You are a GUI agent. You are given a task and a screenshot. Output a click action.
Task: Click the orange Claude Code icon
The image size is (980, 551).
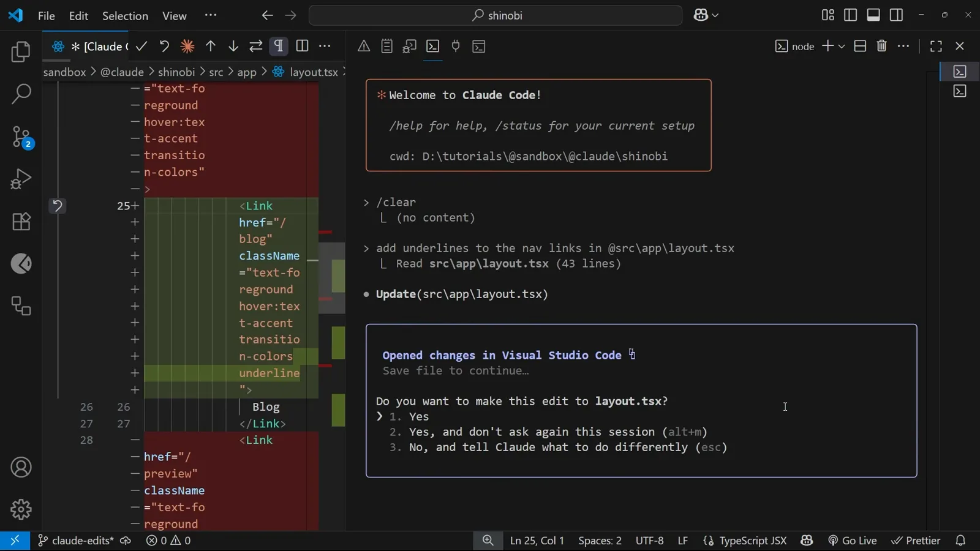tap(187, 46)
